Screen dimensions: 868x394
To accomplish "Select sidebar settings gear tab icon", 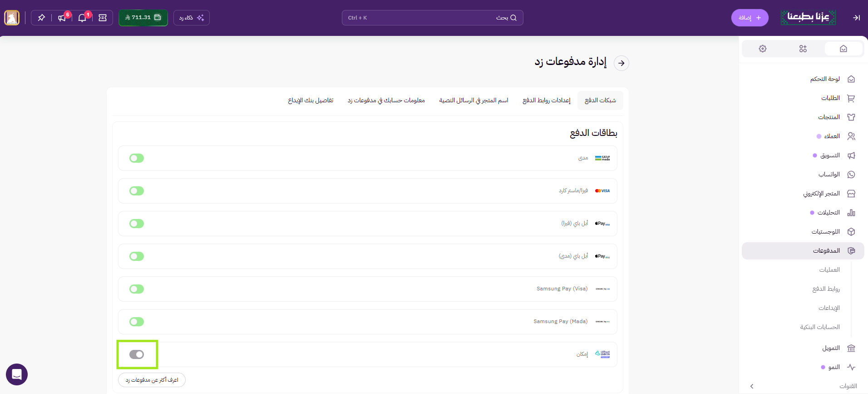I will (x=762, y=49).
